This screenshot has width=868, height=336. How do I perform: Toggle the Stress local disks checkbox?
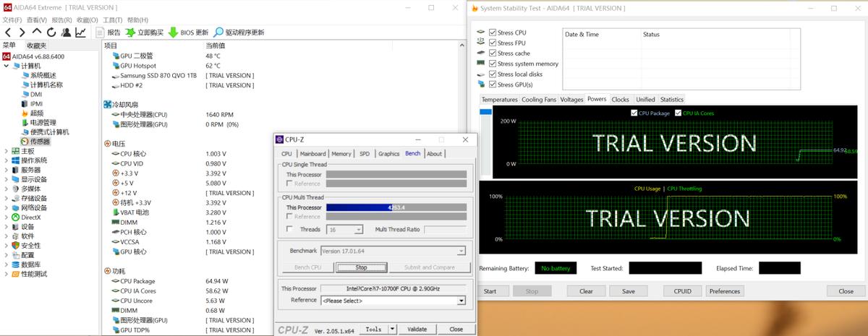click(x=493, y=74)
